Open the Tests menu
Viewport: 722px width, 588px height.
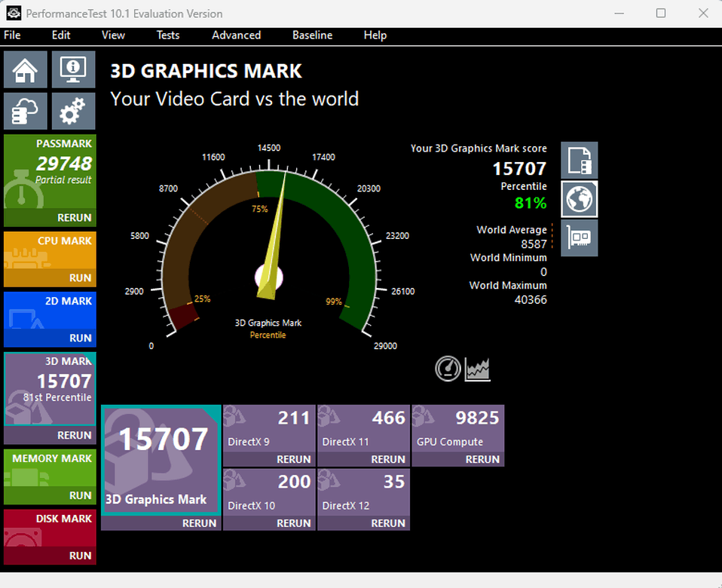(168, 35)
